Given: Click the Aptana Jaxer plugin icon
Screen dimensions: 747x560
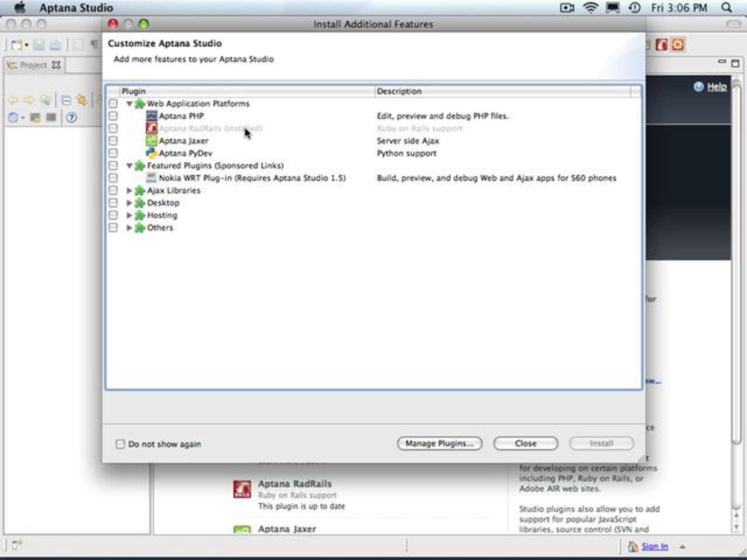Looking at the screenshot, I should tap(151, 140).
